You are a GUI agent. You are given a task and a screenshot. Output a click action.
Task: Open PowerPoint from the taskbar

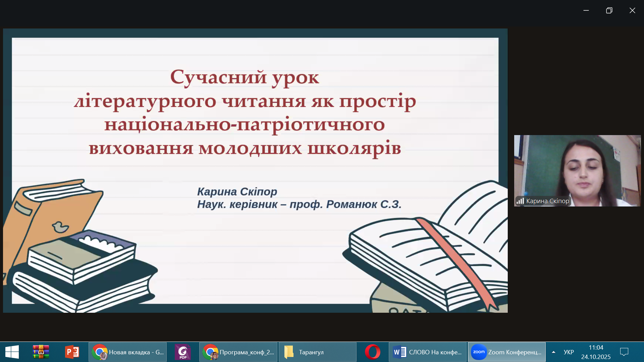coord(72,352)
